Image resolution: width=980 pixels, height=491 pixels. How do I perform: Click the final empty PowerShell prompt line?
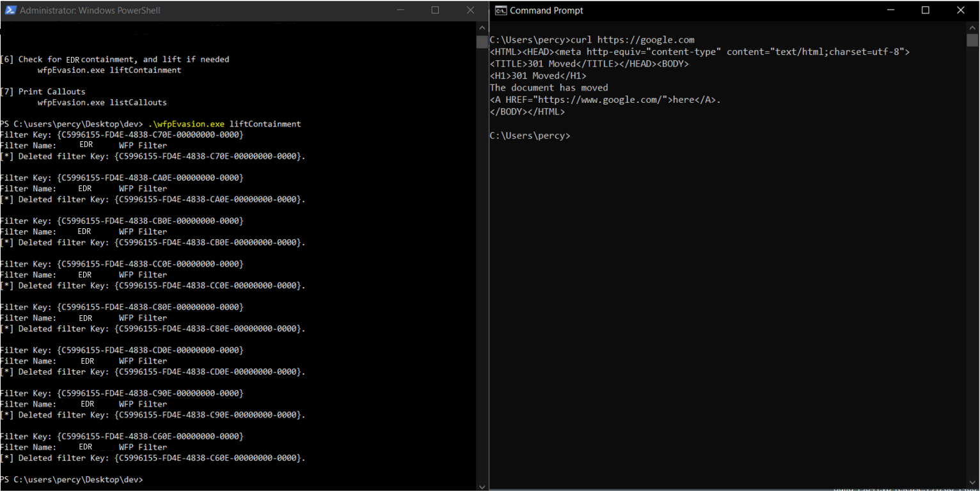pyautogui.click(x=72, y=479)
